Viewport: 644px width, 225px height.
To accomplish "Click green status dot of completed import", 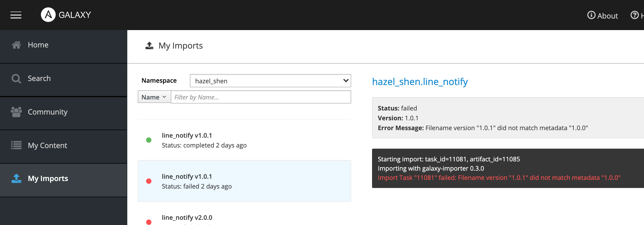I will click(149, 140).
